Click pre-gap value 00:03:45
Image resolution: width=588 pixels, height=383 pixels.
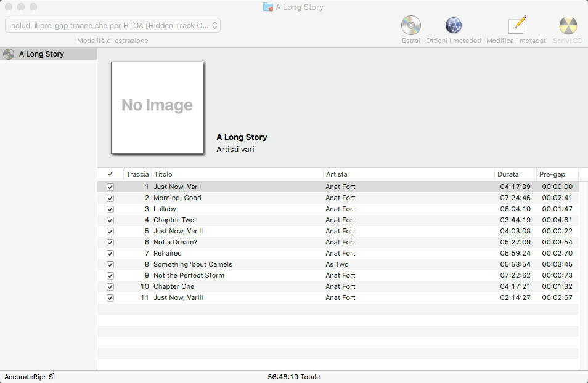[557, 264]
